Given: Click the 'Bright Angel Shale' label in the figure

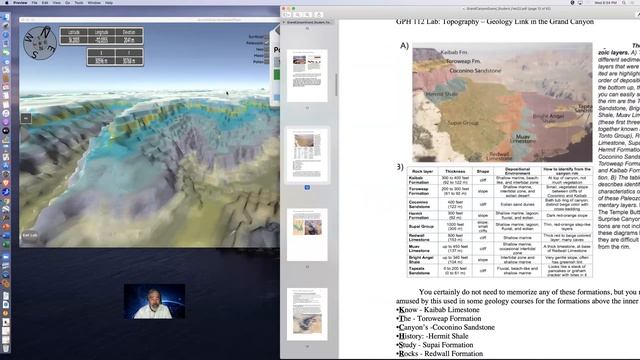Looking at the screenshot, I should coord(549,118).
